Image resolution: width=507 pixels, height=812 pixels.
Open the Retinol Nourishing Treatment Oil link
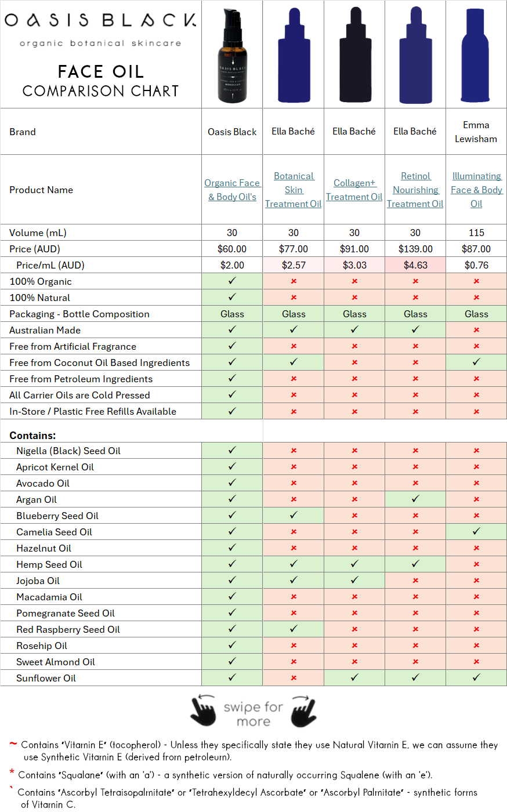click(x=415, y=190)
